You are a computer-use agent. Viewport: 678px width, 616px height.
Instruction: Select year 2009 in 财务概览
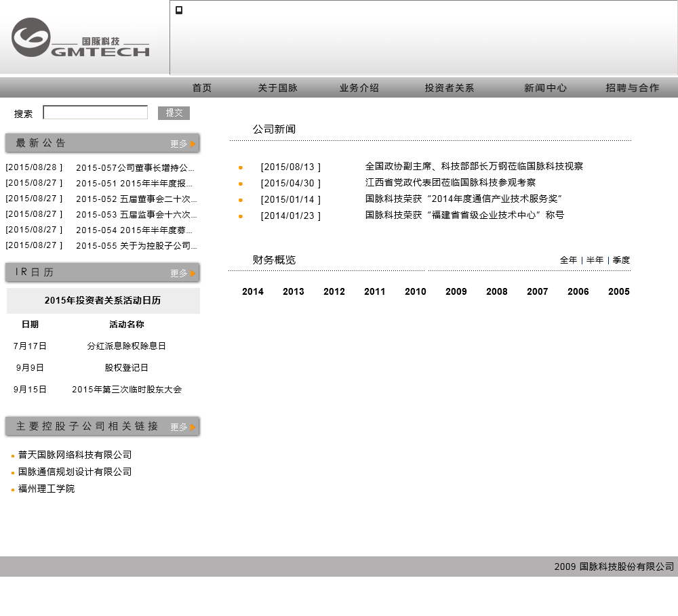pyautogui.click(x=456, y=292)
